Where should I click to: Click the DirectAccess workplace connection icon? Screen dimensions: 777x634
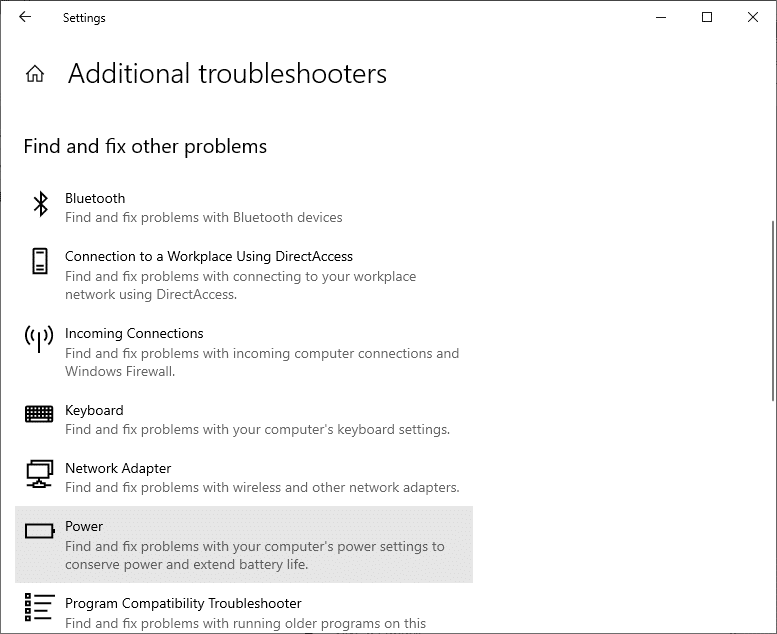39,262
